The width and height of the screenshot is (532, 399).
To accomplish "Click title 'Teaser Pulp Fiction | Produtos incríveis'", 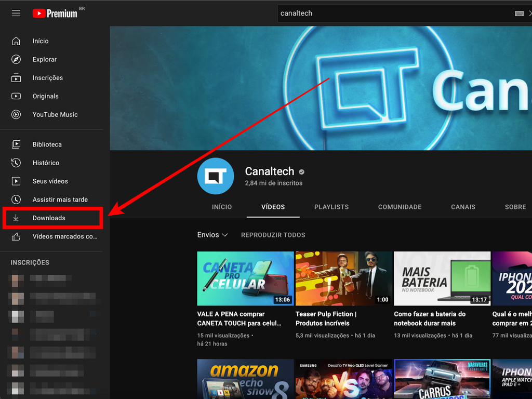I will 326,318.
